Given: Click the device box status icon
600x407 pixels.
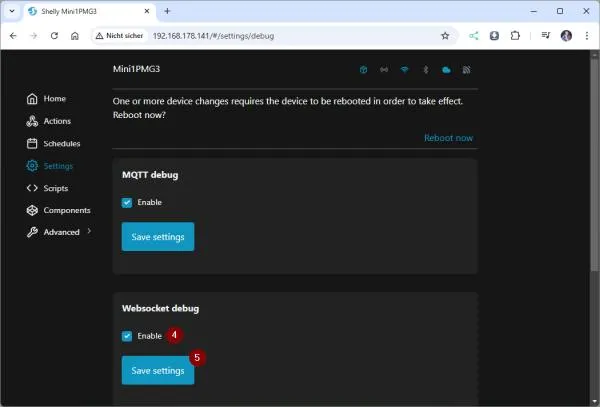Looking at the screenshot, I should coord(364,70).
